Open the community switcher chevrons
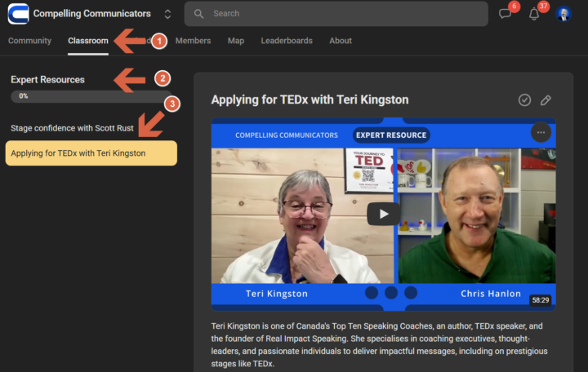Screen dimensions: 588x372 (167, 14)
